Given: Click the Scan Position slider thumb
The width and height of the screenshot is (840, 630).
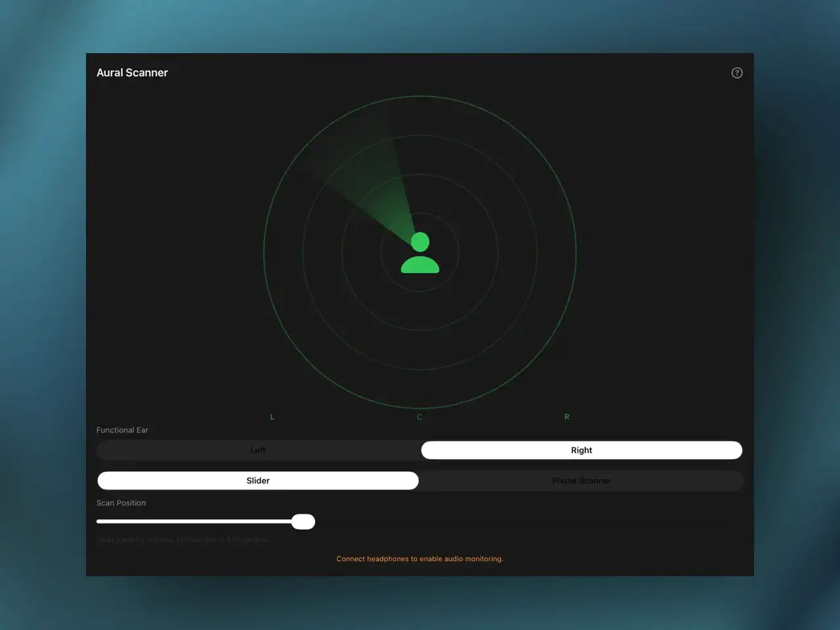Looking at the screenshot, I should tap(303, 522).
